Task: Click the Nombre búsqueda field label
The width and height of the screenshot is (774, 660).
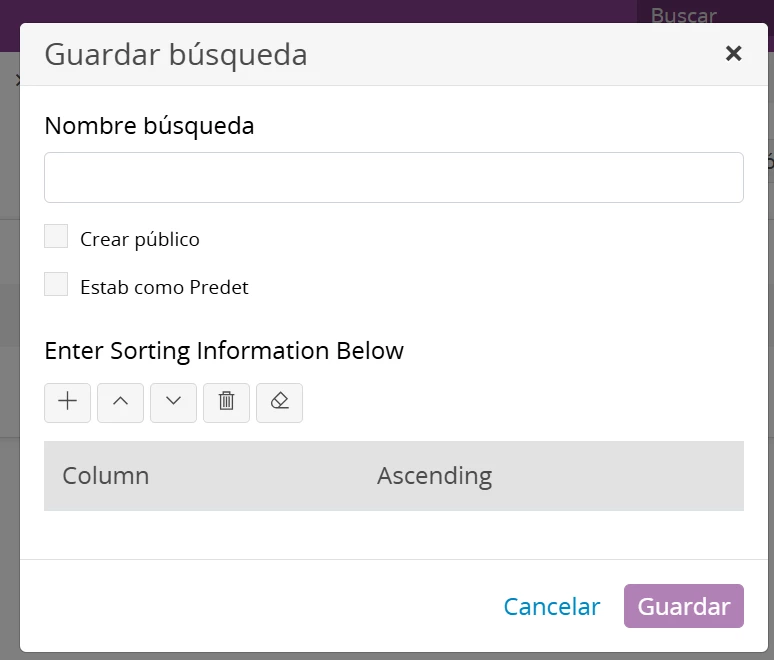Action: point(149,126)
